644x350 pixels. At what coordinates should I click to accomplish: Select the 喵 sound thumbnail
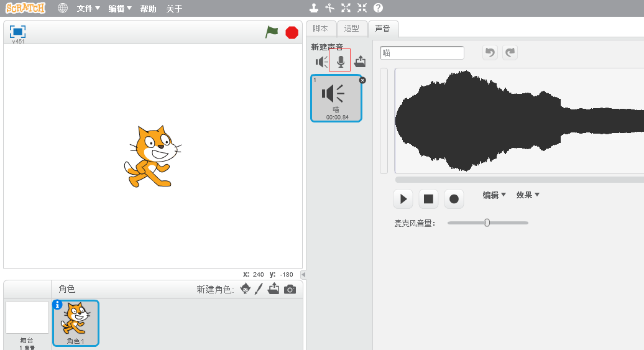pos(336,98)
